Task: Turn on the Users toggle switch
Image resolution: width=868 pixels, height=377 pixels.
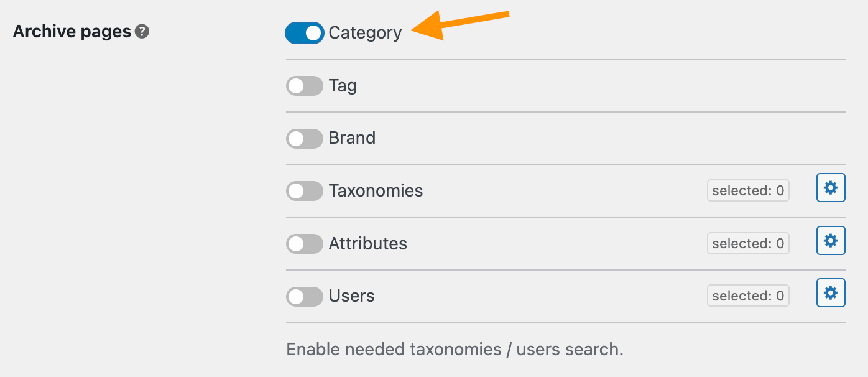Action: click(x=304, y=296)
